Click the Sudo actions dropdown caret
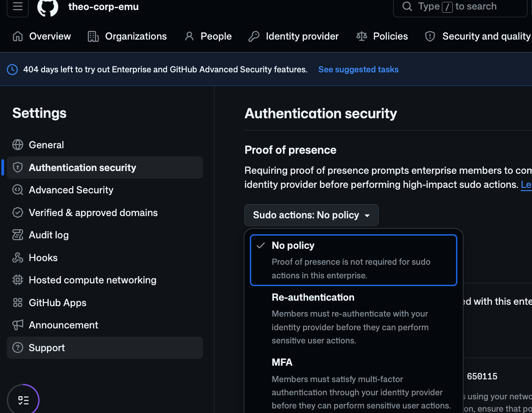Screen dimensions: 532x413 (x=367, y=216)
